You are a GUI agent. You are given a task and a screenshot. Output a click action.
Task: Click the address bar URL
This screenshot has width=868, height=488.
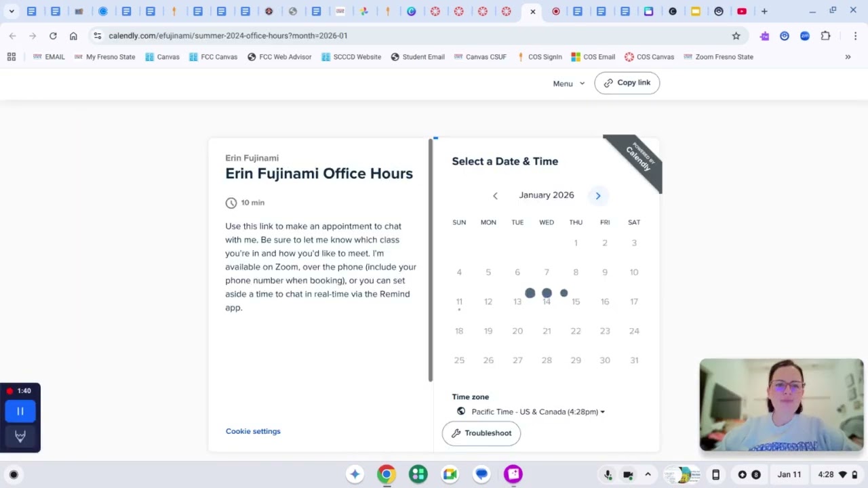point(228,36)
